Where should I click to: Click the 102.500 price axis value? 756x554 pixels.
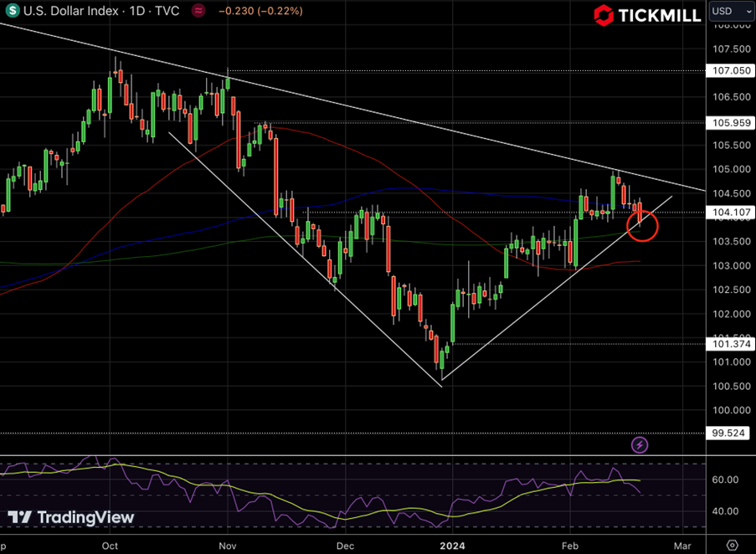click(732, 290)
